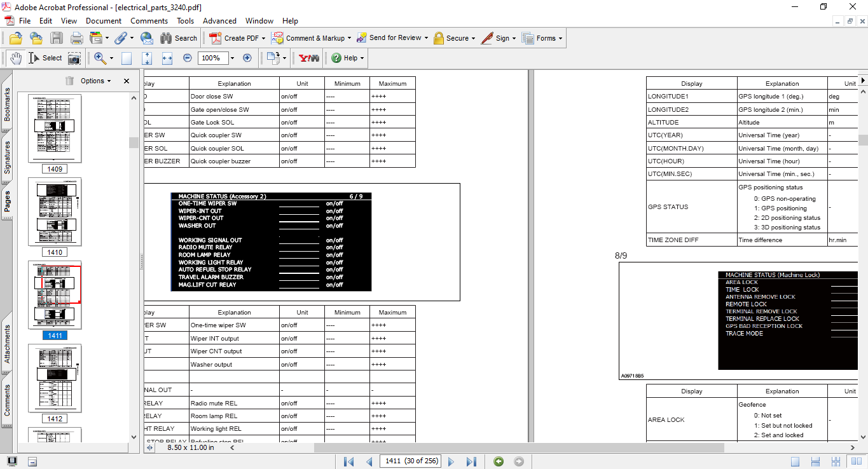The width and height of the screenshot is (868, 469).
Task: Go to the last page
Action: [471, 461]
